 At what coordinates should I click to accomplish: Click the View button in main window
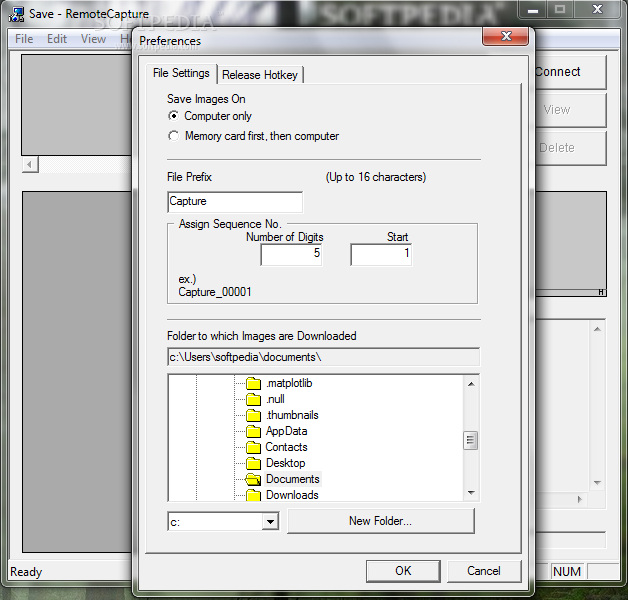[570, 110]
